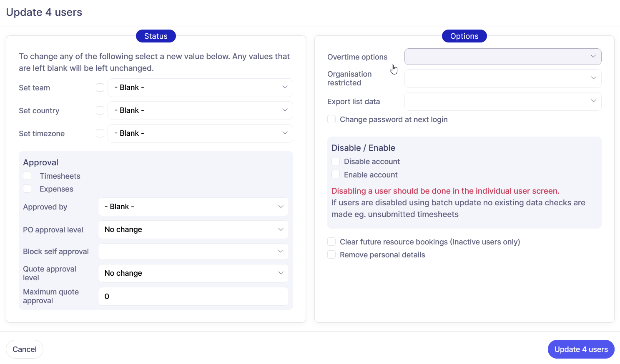Viewport: 620px width, 364px height.
Task: Enable Clear future resource bookings option
Action: [331, 242]
